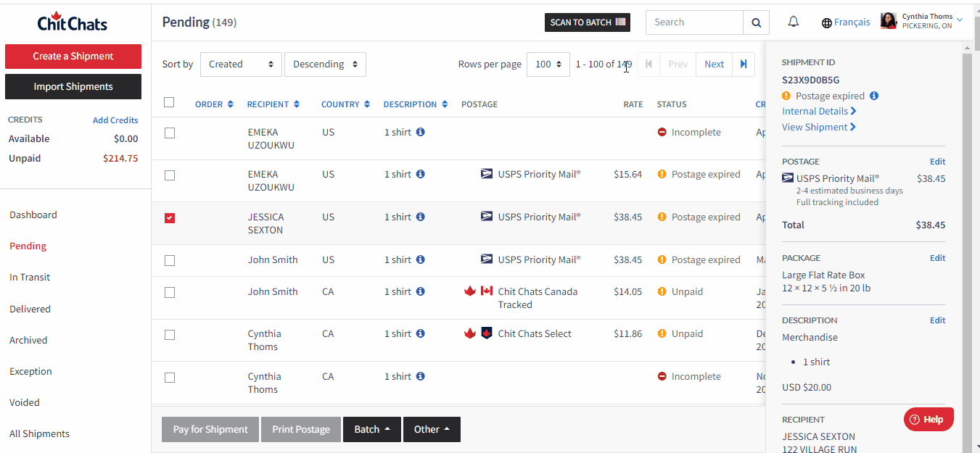Open the Sort by Created dropdown
The width and height of the screenshot is (980, 453).
tap(241, 64)
